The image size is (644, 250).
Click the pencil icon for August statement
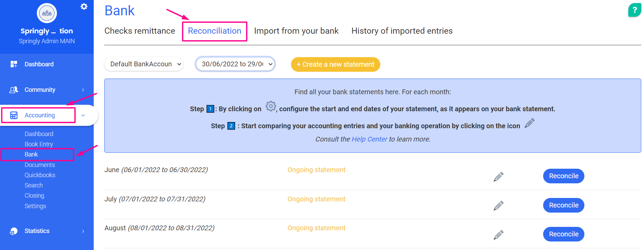[498, 235]
